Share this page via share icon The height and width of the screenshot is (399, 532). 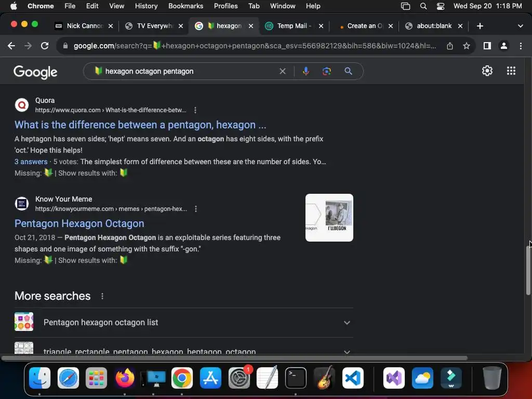(449, 46)
